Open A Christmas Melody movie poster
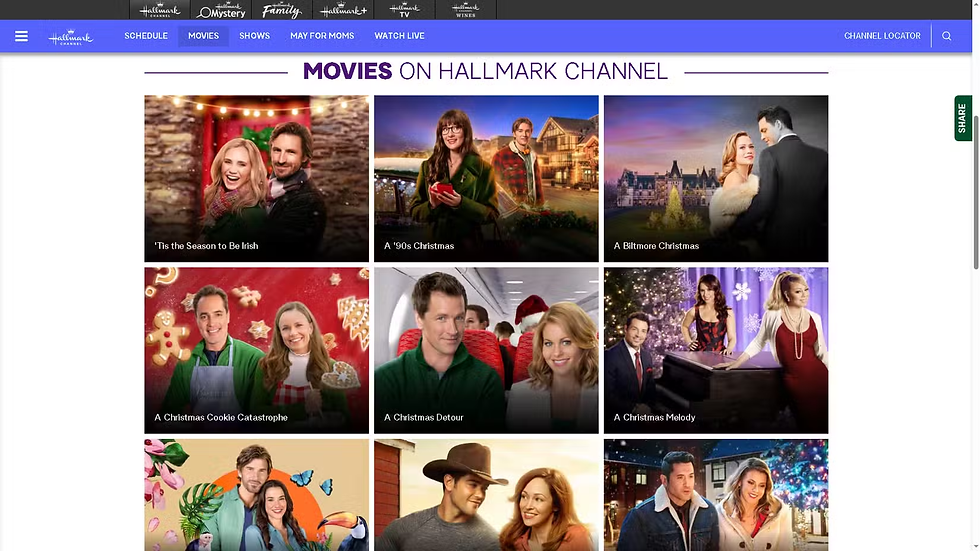Viewport: 980px width, 551px height. 716,350
